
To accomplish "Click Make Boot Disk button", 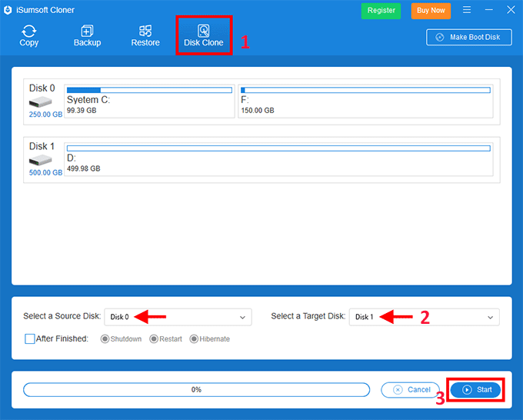I will [468, 37].
